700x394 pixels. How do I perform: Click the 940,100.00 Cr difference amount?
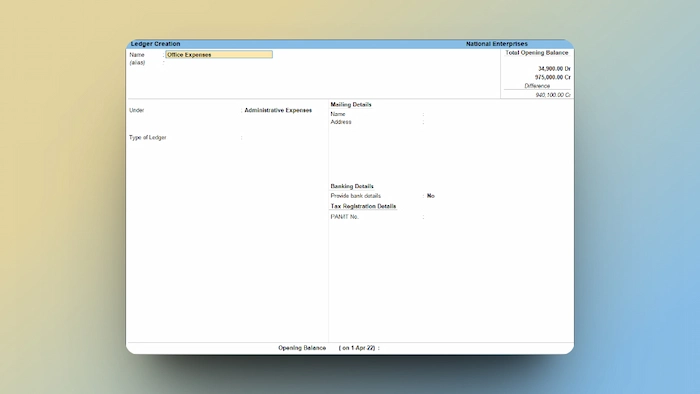(x=553, y=95)
